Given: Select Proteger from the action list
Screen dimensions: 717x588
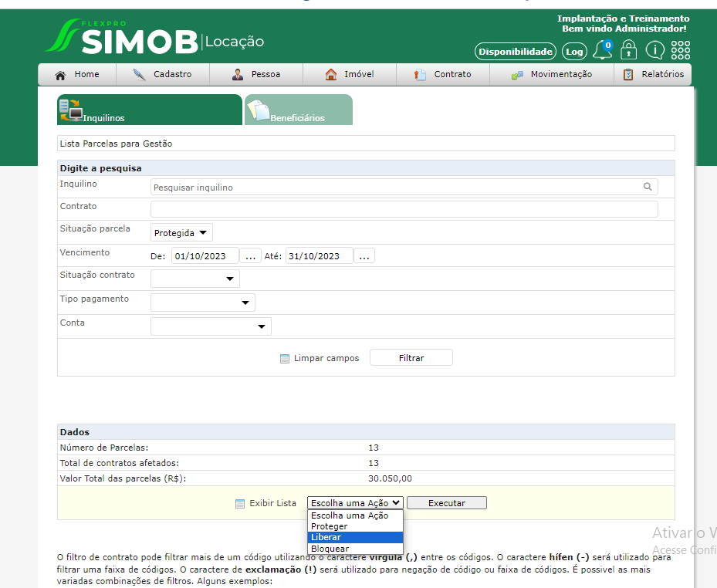Looking at the screenshot, I should click(355, 526).
